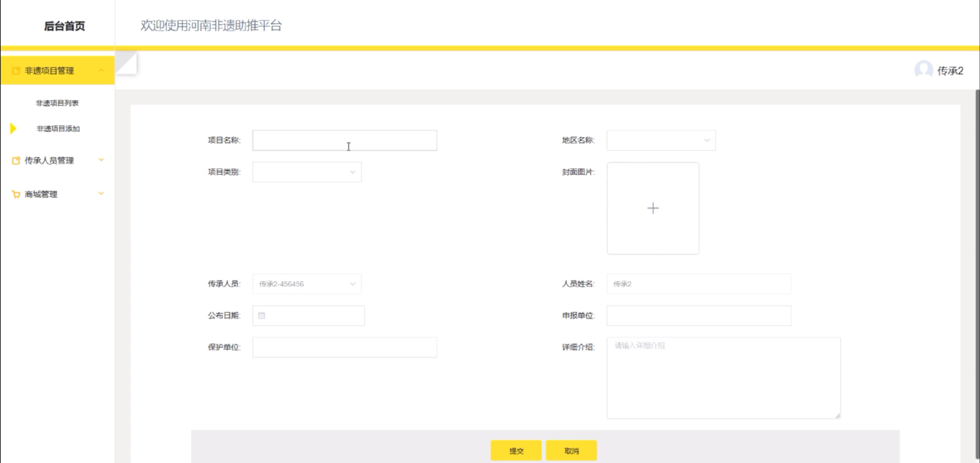Click the 取消 cancel button

click(571, 451)
